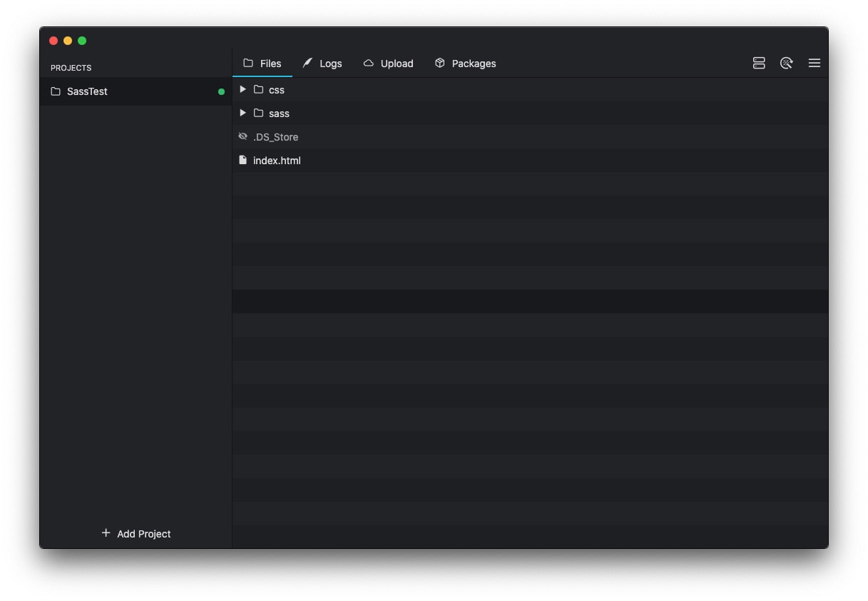Viewport: 868px width, 601px height.
Task: Click the file icon beside index.html
Action: pyautogui.click(x=243, y=160)
